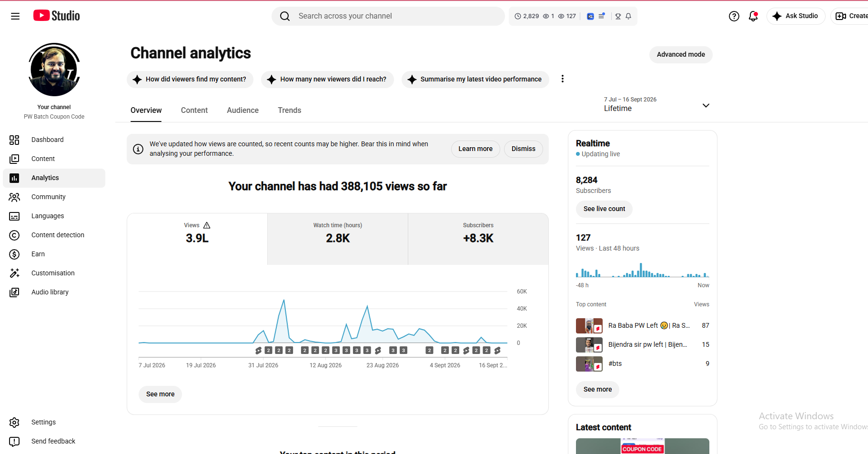The image size is (868, 454).
Task: Select the Subscribers +8.3K metric card
Action: (478, 239)
